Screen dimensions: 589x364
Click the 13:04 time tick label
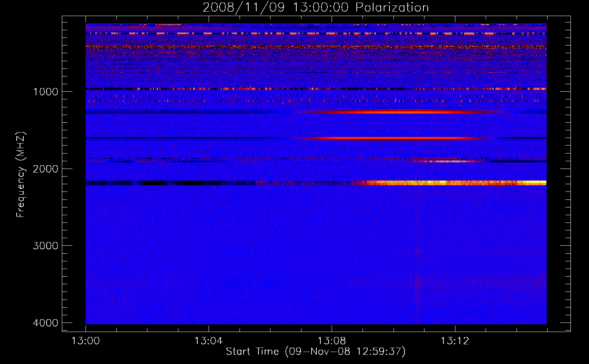(209, 341)
